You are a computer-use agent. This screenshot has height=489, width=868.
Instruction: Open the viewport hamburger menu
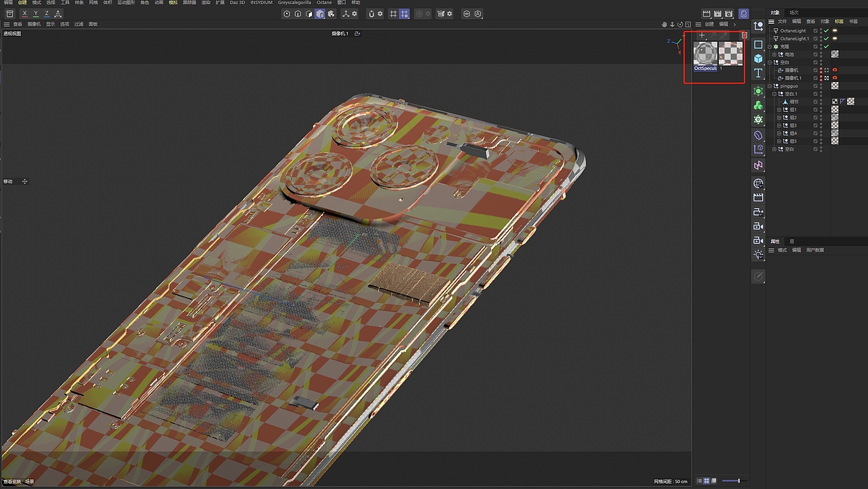pos(7,24)
